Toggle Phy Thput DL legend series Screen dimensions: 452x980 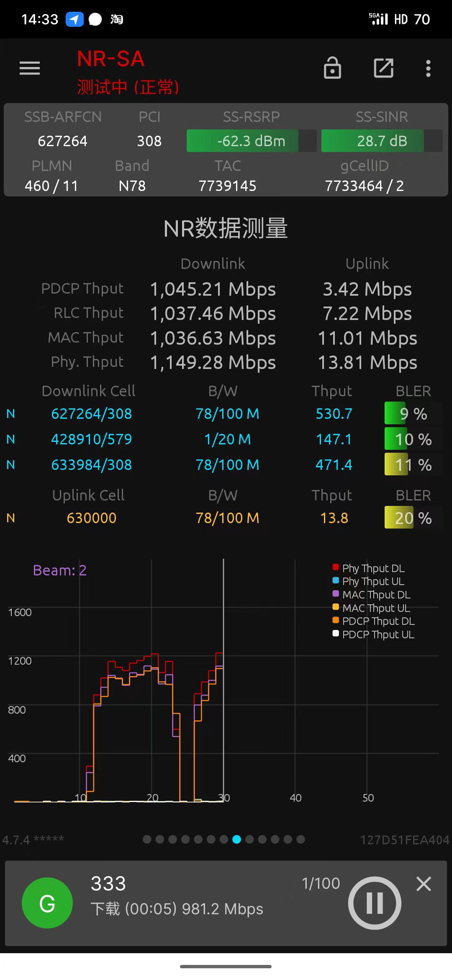pyautogui.click(x=368, y=568)
